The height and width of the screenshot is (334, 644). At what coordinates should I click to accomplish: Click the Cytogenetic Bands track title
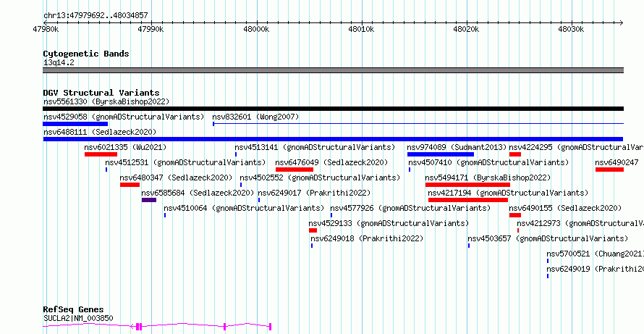(86, 54)
